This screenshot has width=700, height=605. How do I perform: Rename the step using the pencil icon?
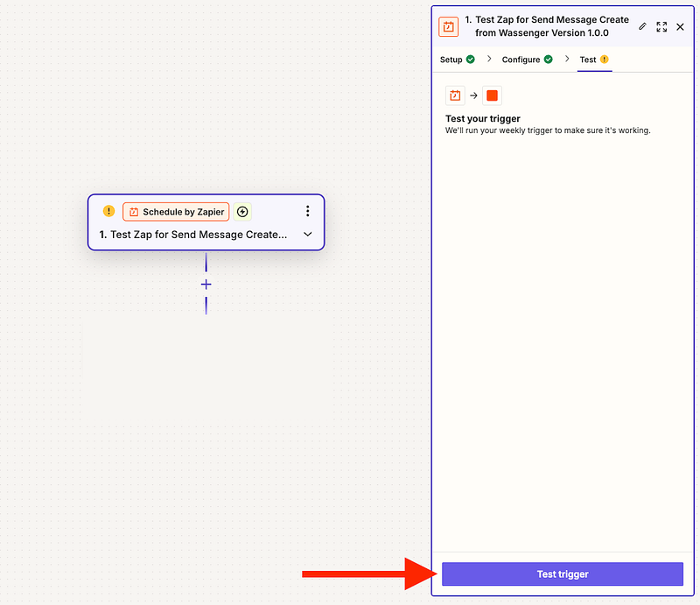tap(642, 26)
